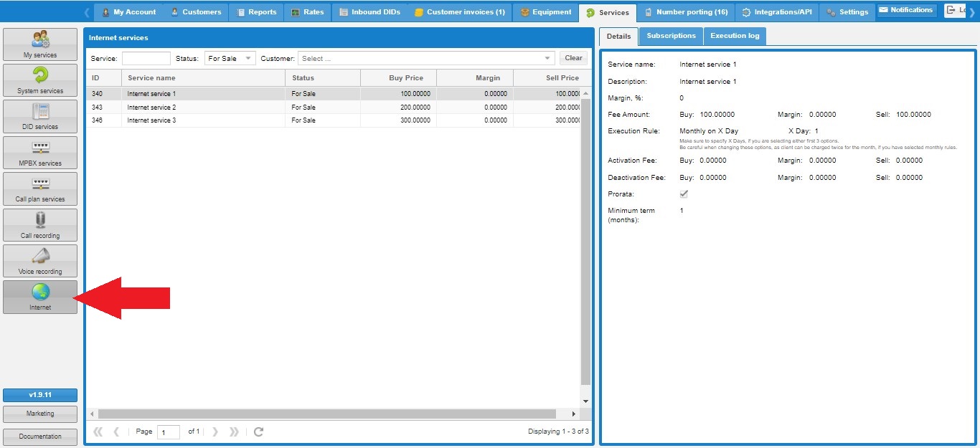Open the Documentation button
The height and width of the screenshot is (448, 980).
point(40,436)
